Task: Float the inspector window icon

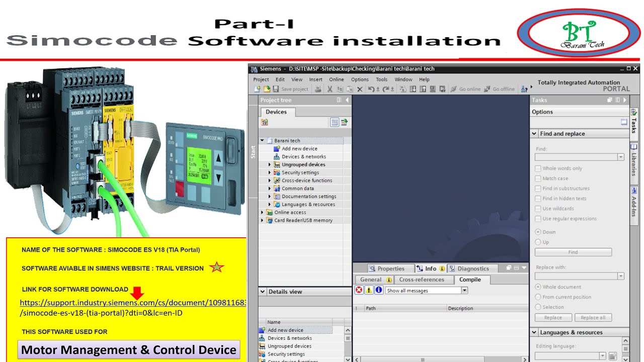Action: click(x=509, y=268)
